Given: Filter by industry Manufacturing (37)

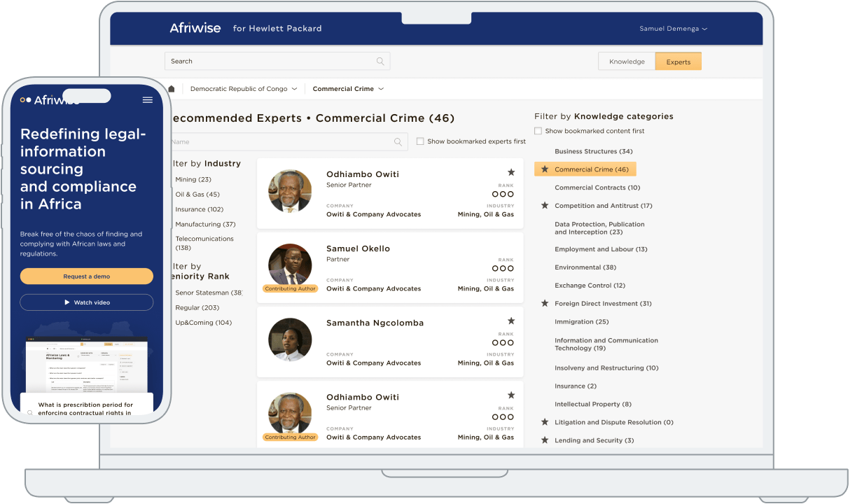Looking at the screenshot, I should (205, 224).
